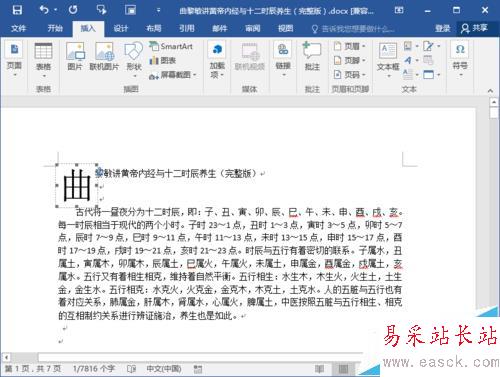Click horizontal scrollbar left arrow
The image size is (500, 377).
[x=6, y=357]
